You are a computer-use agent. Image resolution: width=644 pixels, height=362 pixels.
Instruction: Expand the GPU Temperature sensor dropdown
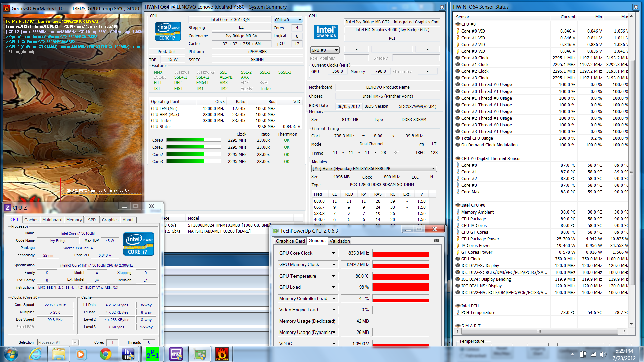click(334, 276)
